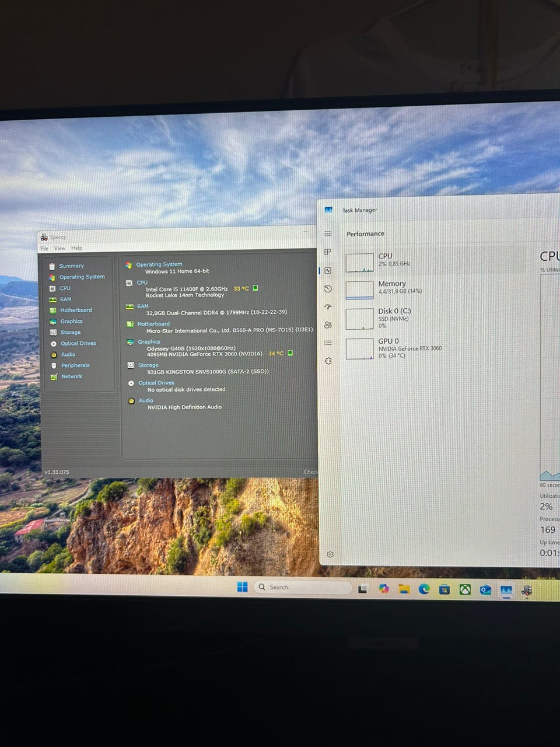
Task: Click the Task Manager title bar icon
Action: 328,210
